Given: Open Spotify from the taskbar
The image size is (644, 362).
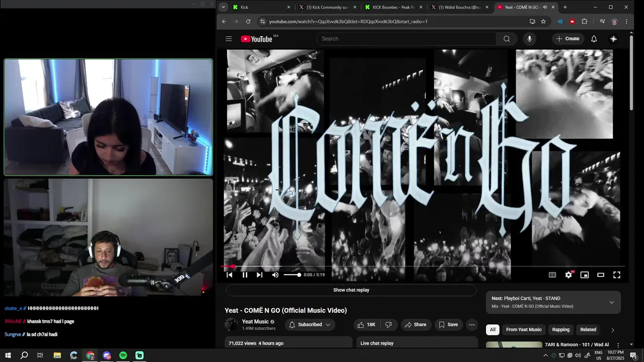Looking at the screenshot, I should [x=123, y=355].
